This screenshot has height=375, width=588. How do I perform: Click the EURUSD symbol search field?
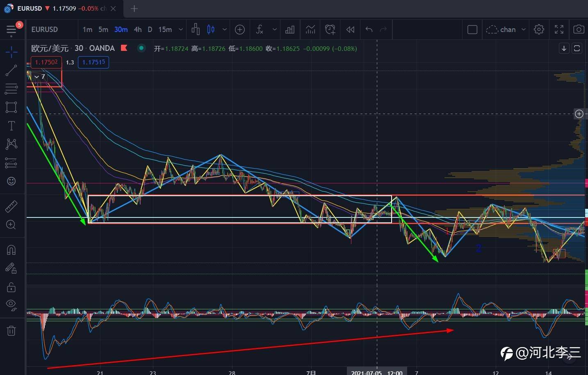tap(45, 30)
